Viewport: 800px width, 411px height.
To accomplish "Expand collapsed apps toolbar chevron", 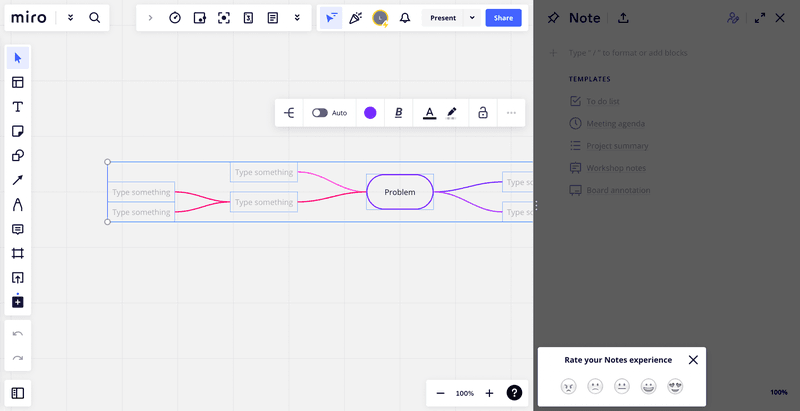I will click(x=150, y=18).
